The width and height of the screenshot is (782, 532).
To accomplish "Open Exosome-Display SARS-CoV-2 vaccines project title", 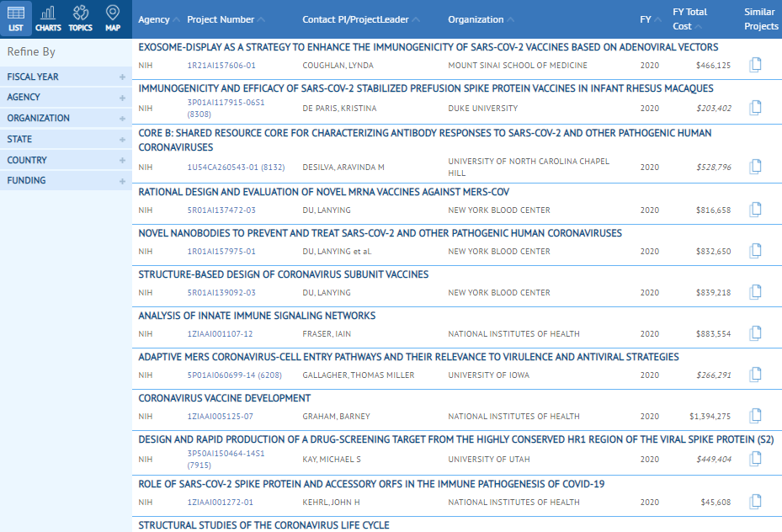I will pos(428,47).
